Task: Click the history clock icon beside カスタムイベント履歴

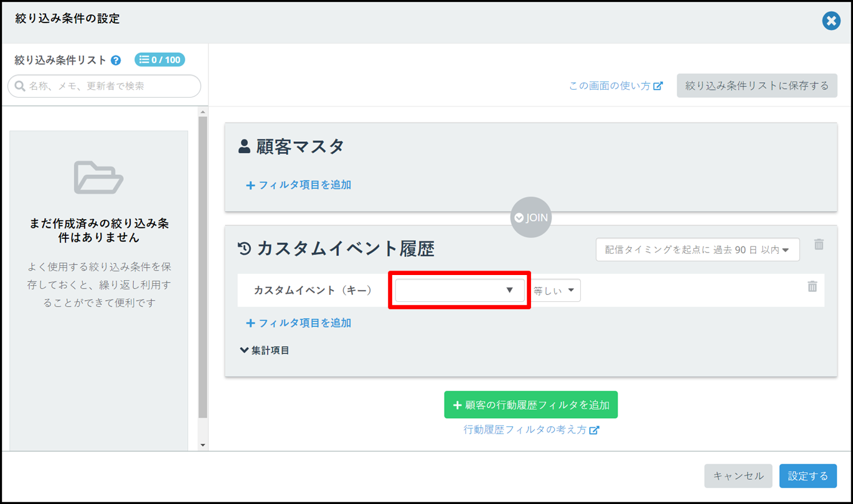Action: click(x=245, y=249)
